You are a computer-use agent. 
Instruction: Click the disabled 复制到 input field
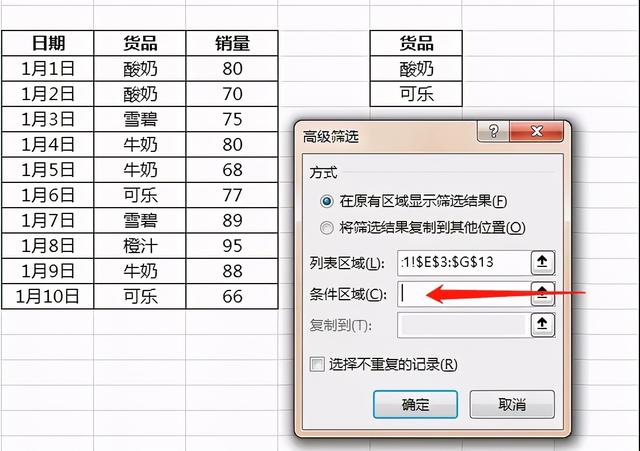click(x=464, y=325)
